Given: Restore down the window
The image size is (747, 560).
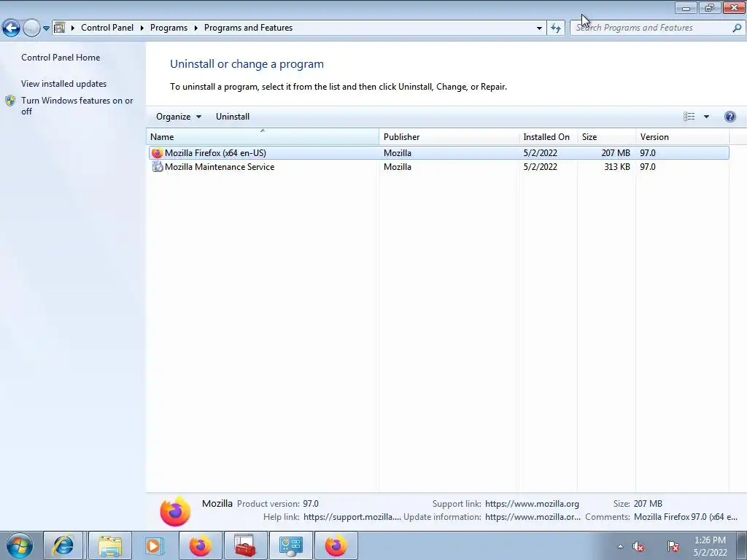Looking at the screenshot, I should (x=709, y=7).
